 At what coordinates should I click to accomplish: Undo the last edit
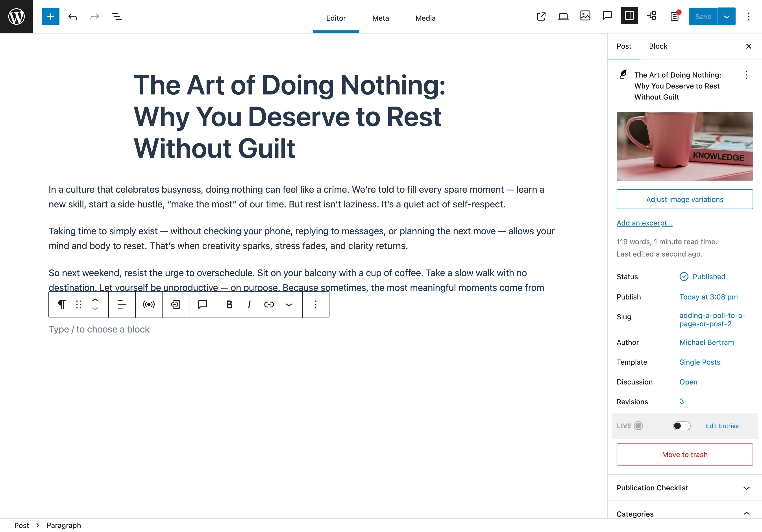(x=73, y=17)
